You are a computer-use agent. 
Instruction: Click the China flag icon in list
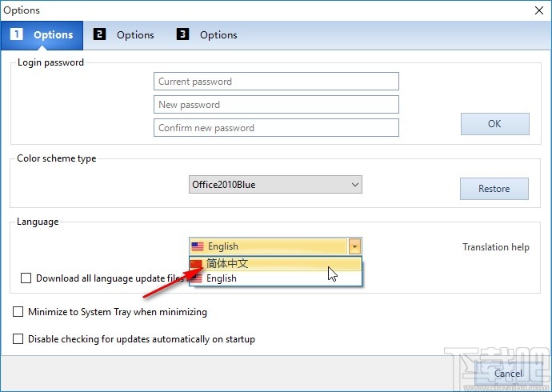pyautogui.click(x=197, y=263)
